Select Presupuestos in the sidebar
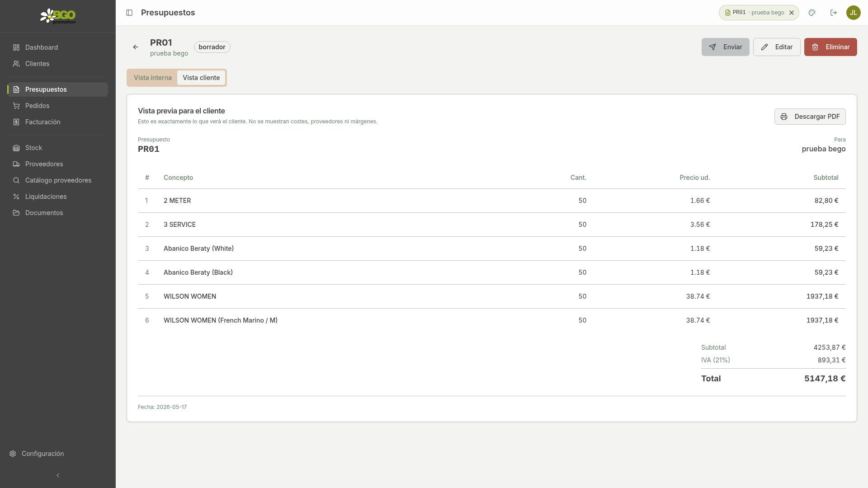The width and height of the screenshot is (868, 488). pos(57,89)
